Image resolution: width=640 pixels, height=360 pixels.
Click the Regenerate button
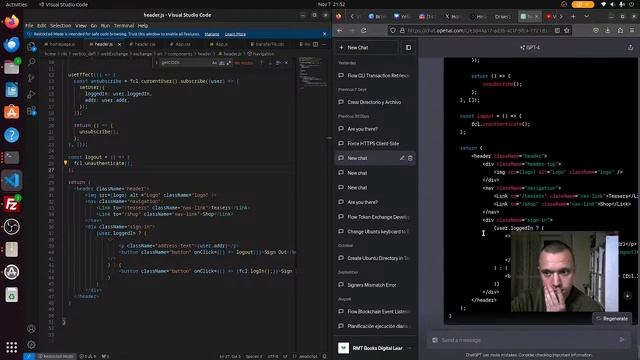tap(612, 318)
